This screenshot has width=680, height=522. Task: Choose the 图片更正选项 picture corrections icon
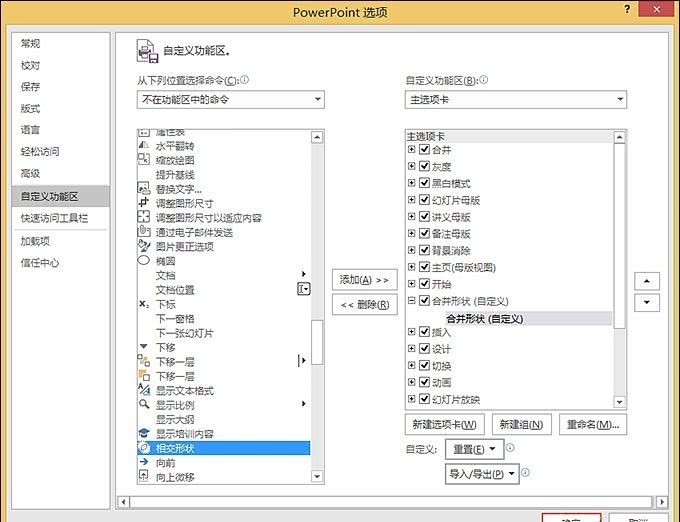pyautogui.click(x=144, y=246)
